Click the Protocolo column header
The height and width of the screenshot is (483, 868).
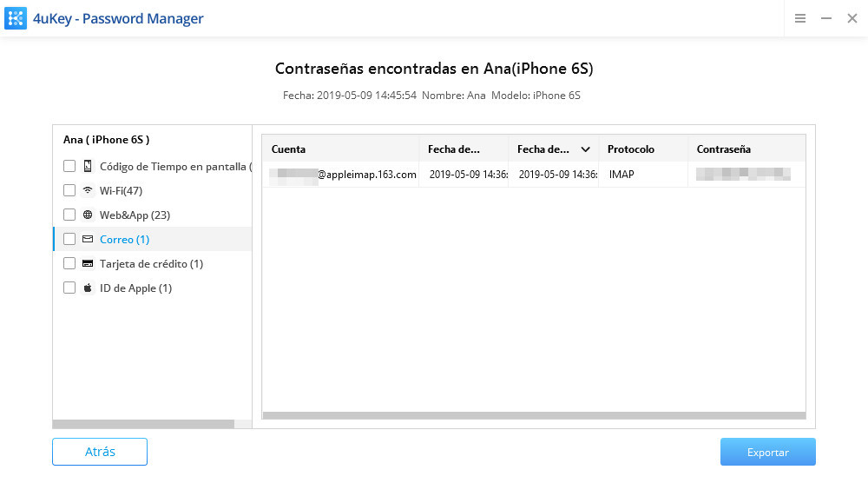click(x=643, y=149)
